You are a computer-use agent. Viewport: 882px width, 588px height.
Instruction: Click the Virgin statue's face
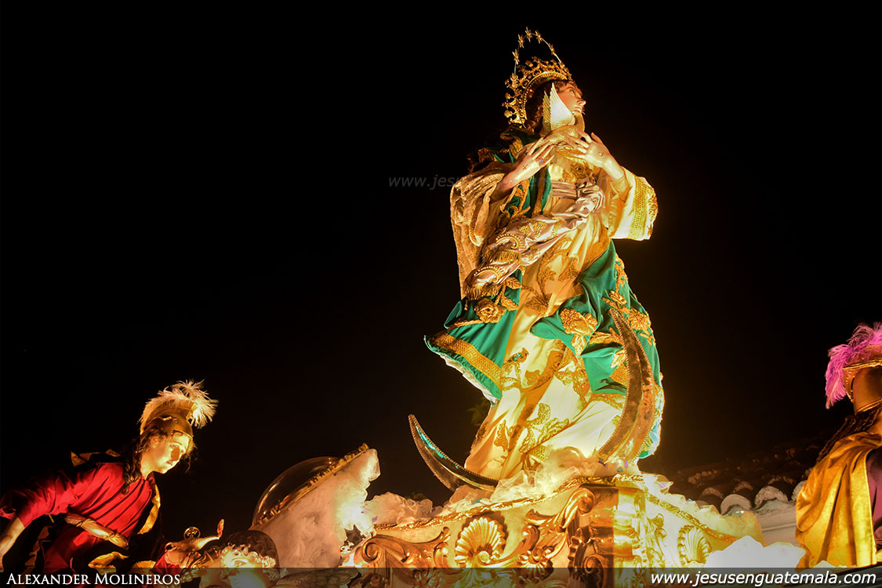[x=571, y=100]
